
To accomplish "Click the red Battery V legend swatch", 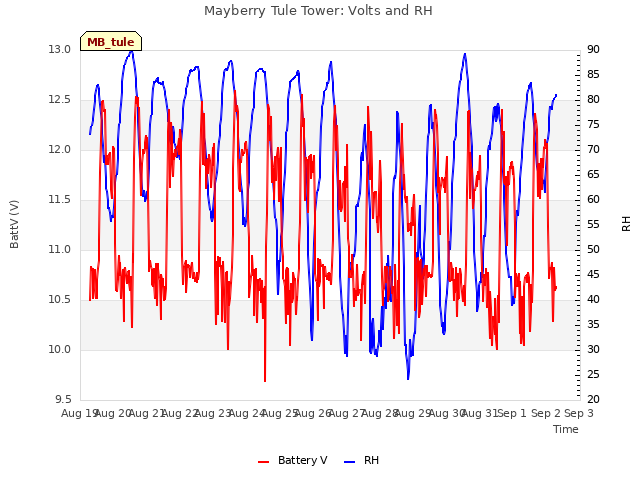I will tap(264, 462).
